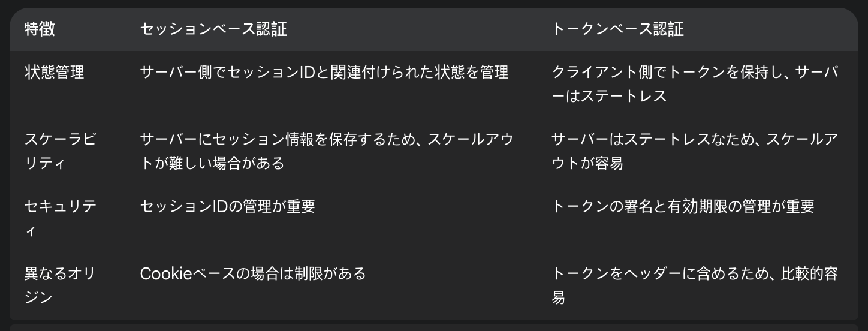
Task: Click the session ID state management cell
Action: pyautogui.click(x=324, y=72)
